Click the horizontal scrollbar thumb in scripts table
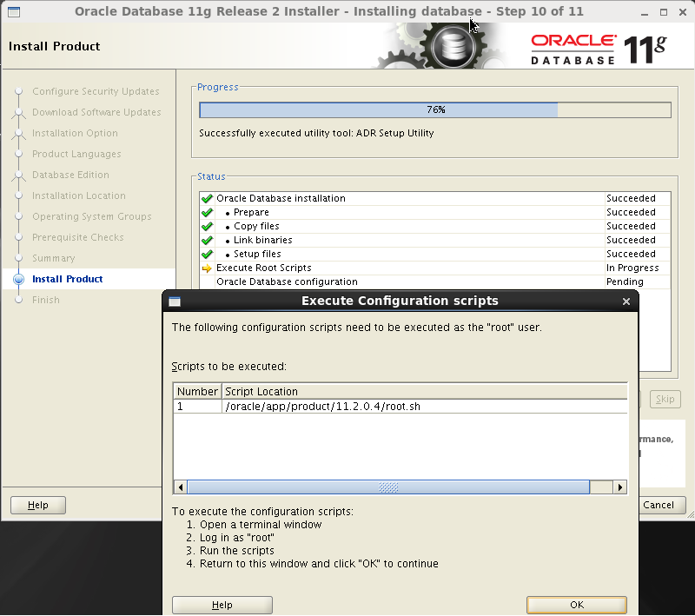The width and height of the screenshot is (695, 616). tap(388, 487)
